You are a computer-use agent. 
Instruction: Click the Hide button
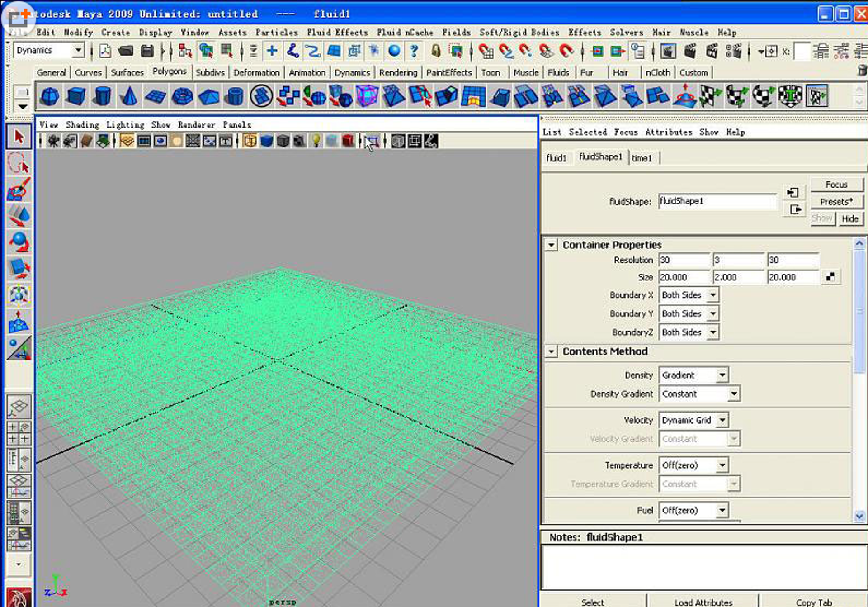pyautogui.click(x=850, y=219)
